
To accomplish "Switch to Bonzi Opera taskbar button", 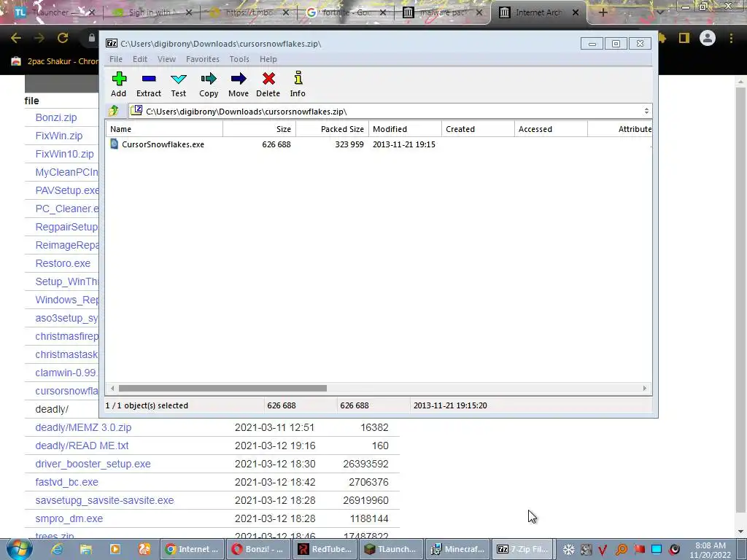I will tap(258, 549).
